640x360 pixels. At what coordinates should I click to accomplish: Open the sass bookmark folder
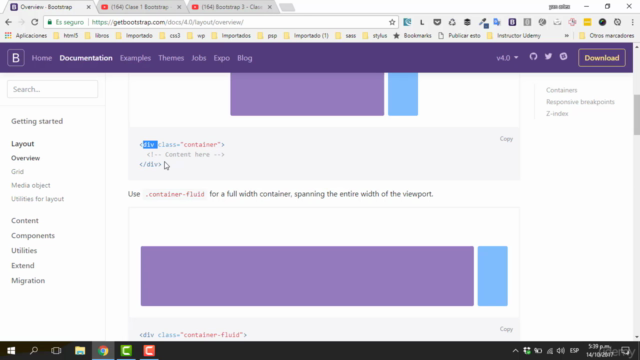click(x=346, y=36)
